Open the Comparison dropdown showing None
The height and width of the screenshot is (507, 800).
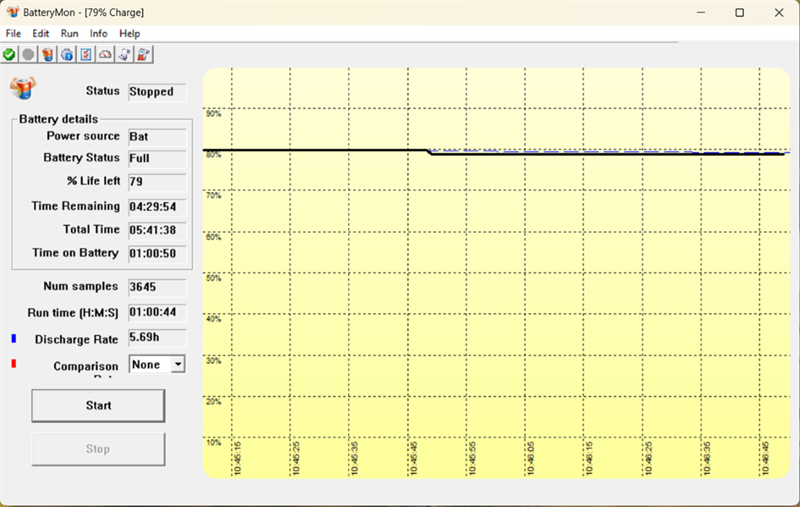coord(157,365)
